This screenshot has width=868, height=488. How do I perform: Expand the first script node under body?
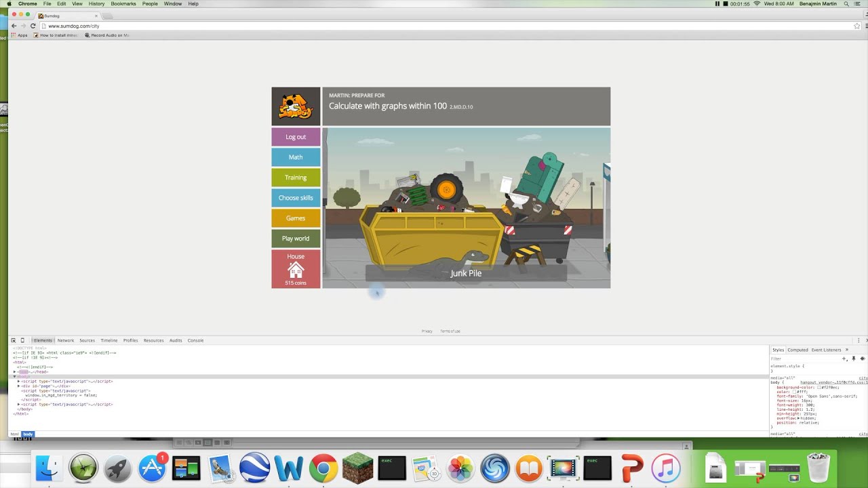pyautogui.click(x=19, y=382)
